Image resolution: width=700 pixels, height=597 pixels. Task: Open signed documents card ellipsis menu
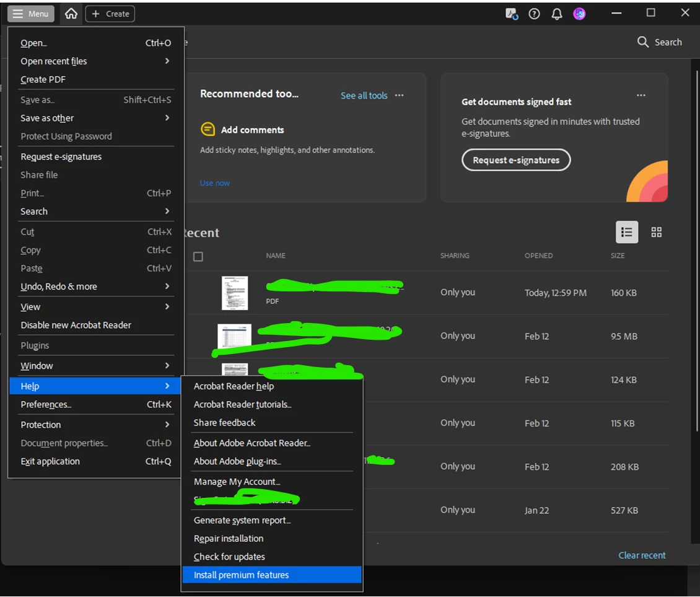tap(641, 95)
